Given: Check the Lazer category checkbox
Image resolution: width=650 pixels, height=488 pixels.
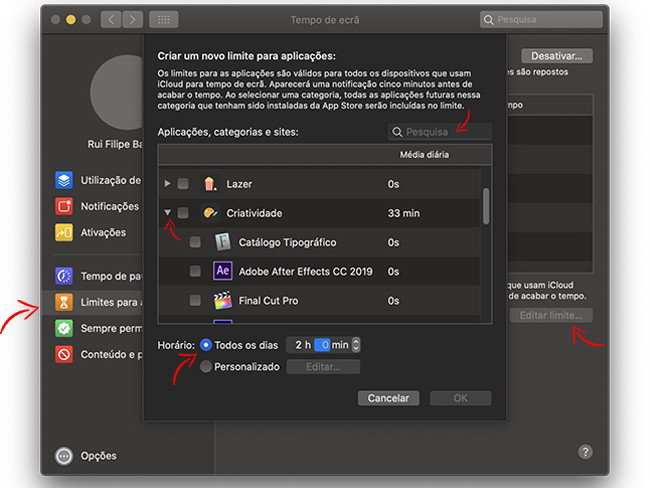Looking at the screenshot, I should tap(183, 184).
